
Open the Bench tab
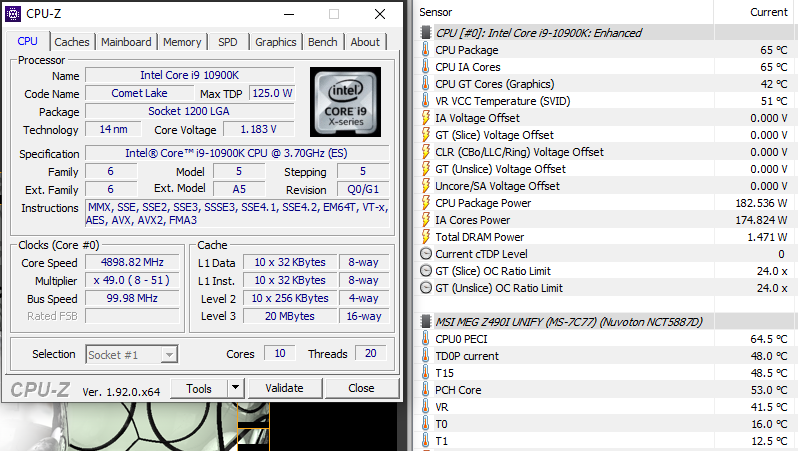tap(323, 42)
